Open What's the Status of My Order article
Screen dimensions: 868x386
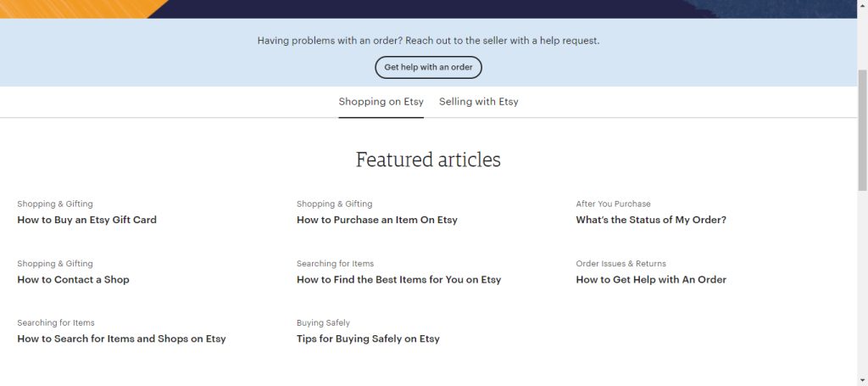click(651, 220)
